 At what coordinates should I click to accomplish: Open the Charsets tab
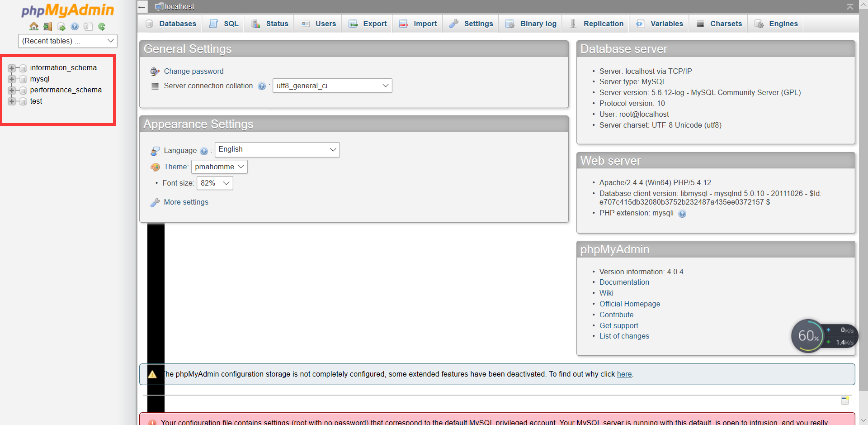(719, 24)
